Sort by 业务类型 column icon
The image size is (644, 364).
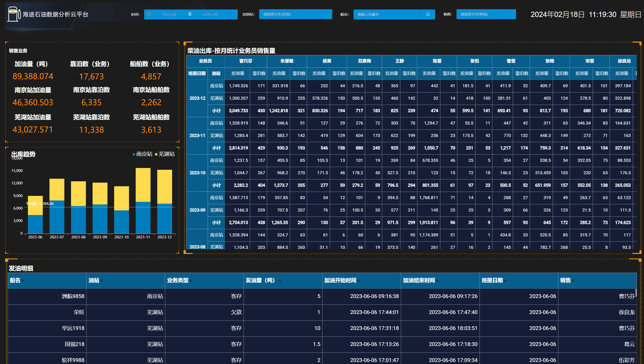[191, 281]
